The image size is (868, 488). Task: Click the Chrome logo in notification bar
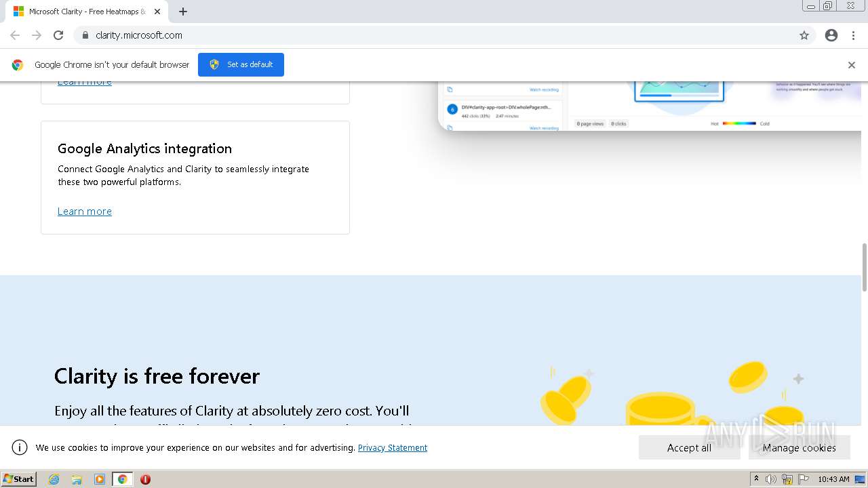(18, 65)
